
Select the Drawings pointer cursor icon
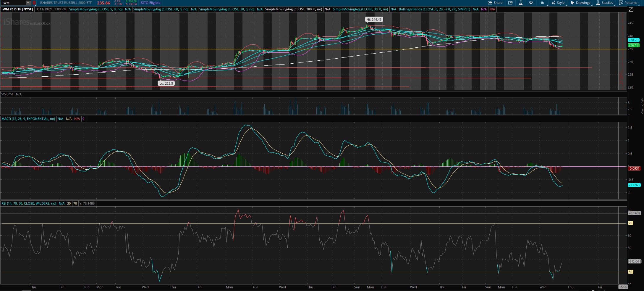click(x=572, y=3)
